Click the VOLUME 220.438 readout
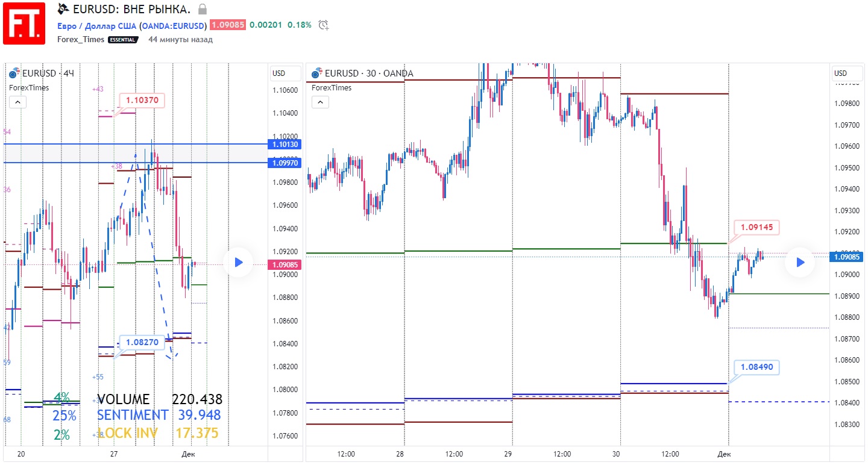This screenshot has height=465, width=868. (x=160, y=399)
